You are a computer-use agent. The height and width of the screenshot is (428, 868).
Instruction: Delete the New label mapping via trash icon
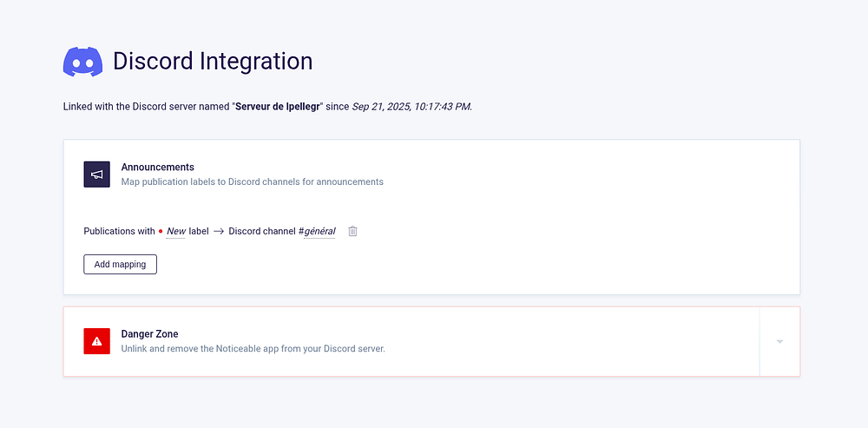pyautogui.click(x=353, y=231)
